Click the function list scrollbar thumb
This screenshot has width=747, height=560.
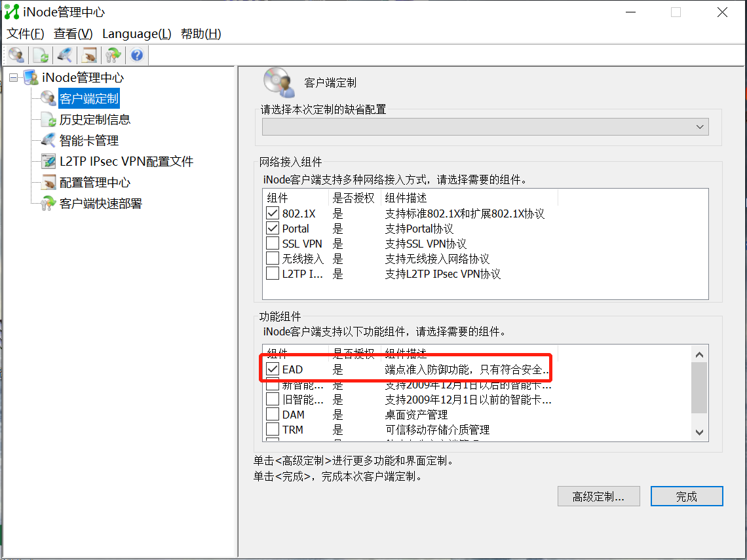click(x=699, y=388)
